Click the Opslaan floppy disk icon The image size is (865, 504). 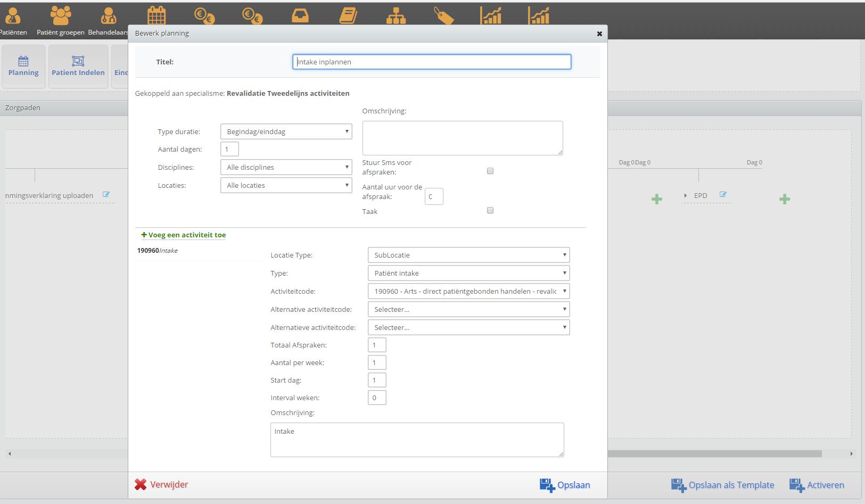pyautogui.click(x=547, y=485)
